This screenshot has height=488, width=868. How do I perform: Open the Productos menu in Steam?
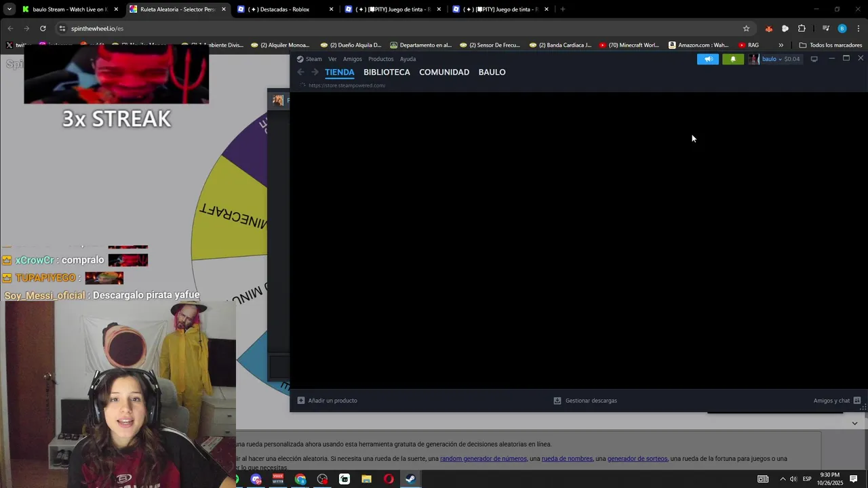[x=380, y=59]
